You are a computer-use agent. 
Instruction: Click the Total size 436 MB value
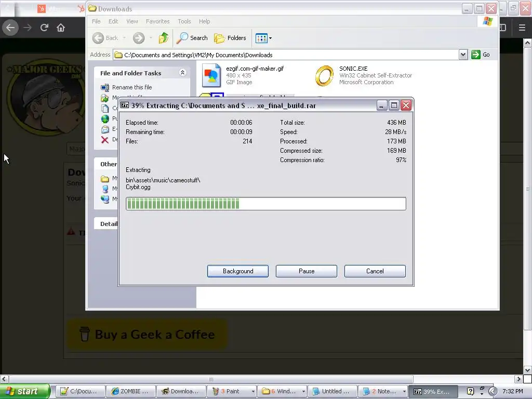coord(396,123)
